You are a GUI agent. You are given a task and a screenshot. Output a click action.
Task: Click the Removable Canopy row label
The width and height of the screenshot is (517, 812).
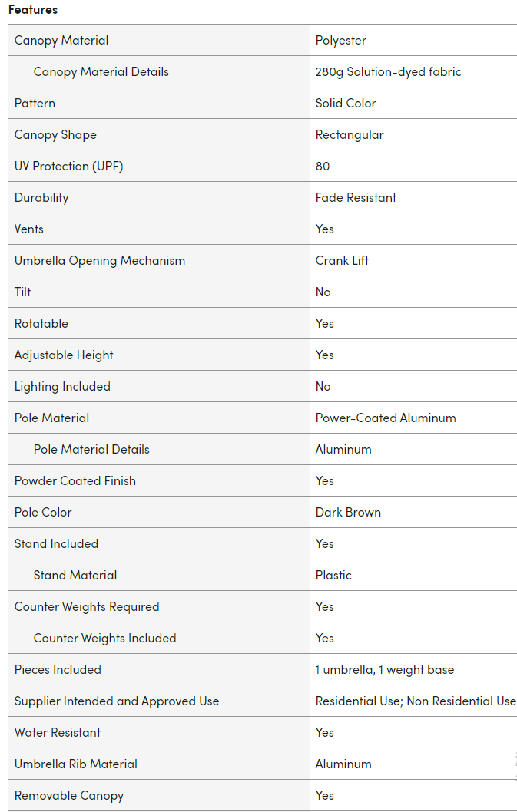tap(69, 795)
